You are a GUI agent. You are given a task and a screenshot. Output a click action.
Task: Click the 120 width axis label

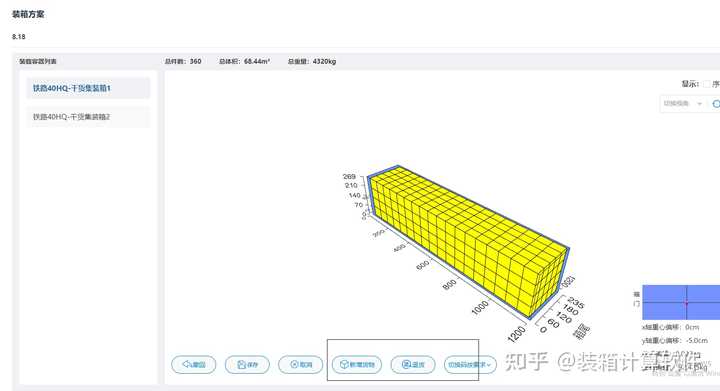pyautogui.click(x=563, y=317)
